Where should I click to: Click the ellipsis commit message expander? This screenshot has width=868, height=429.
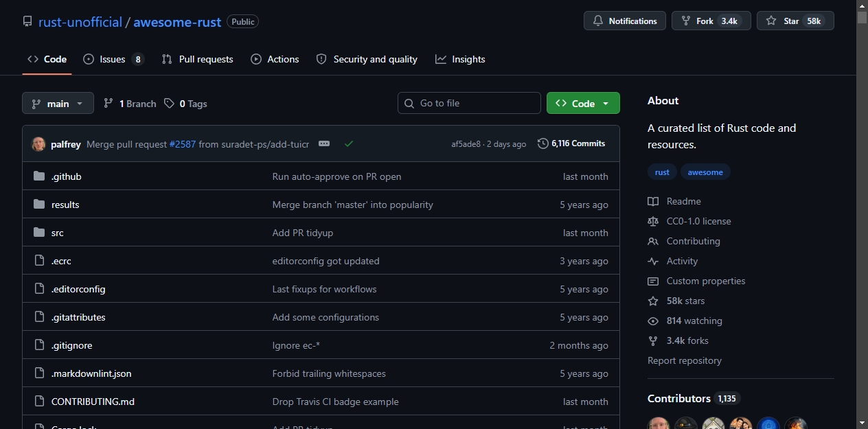pyautogui.click(x=324, y=143)
